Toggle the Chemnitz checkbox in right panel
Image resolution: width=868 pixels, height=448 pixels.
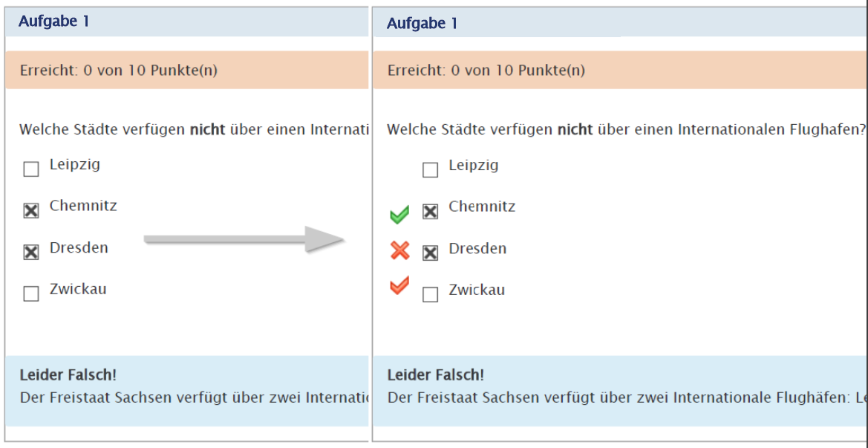pyautogui.click(x=430, y=212)
